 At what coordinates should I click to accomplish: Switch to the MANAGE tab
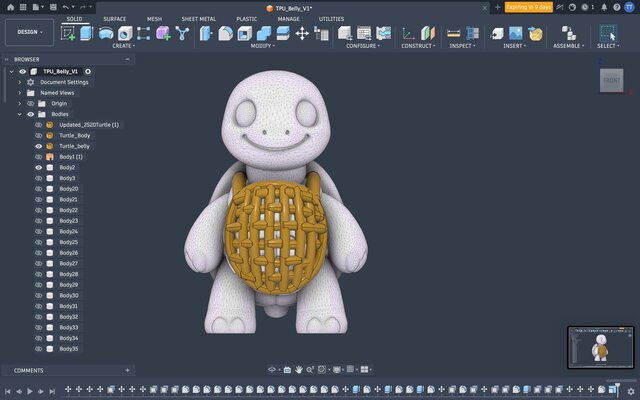tap(289, 19)
